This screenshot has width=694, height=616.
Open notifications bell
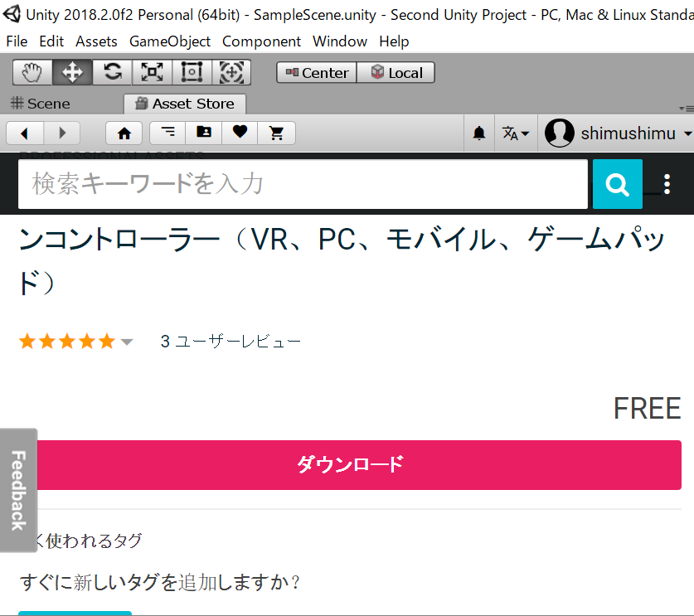[x=479, y=133]
